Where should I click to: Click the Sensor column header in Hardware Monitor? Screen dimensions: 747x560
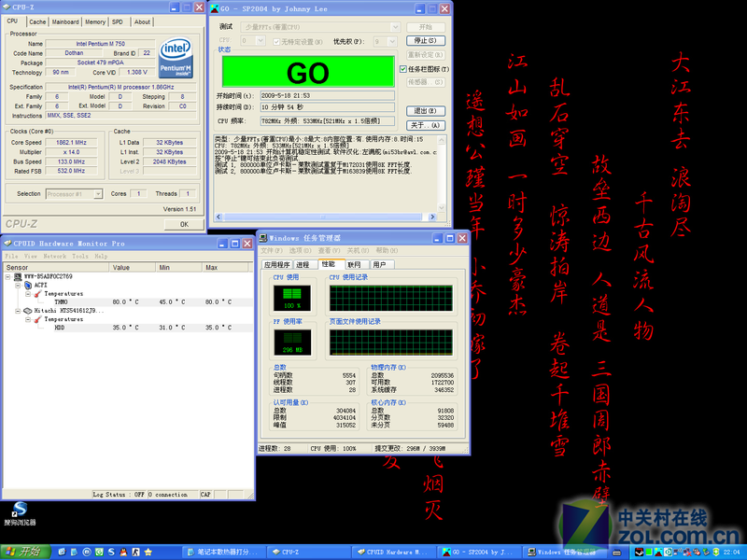(56, 268)
